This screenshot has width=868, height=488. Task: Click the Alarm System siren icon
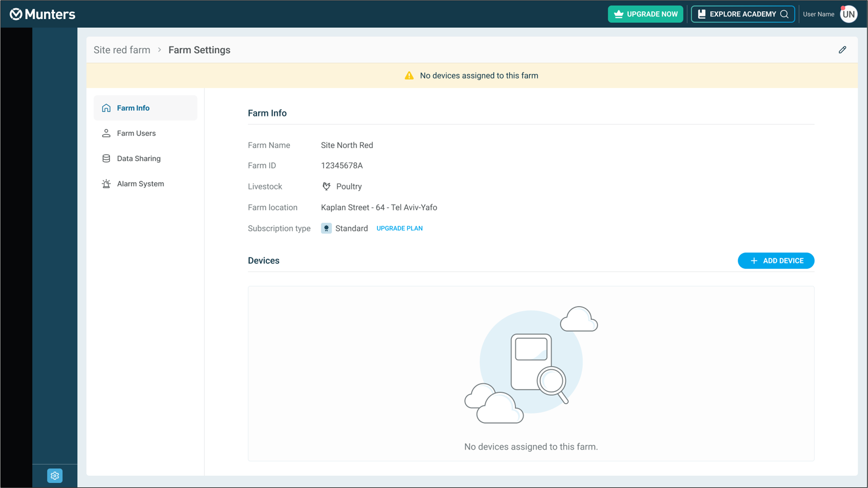(106, 184)
